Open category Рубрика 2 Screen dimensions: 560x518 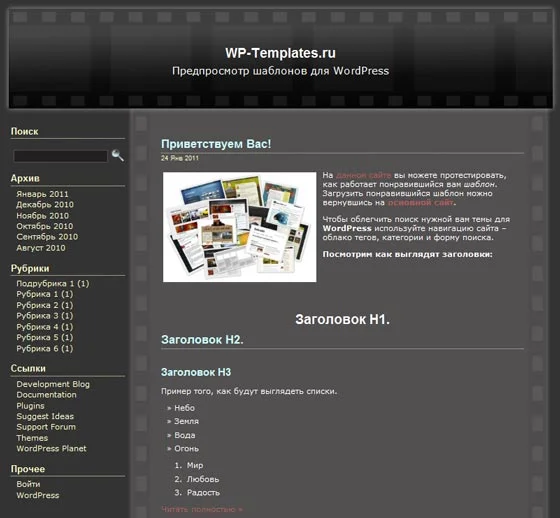[x=45, y=305]
